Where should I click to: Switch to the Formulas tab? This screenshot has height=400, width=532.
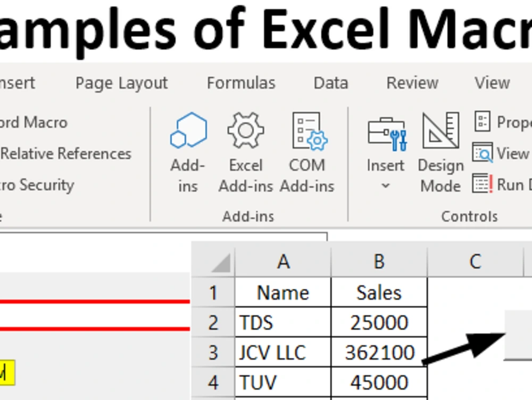click(x=241, y=83)
